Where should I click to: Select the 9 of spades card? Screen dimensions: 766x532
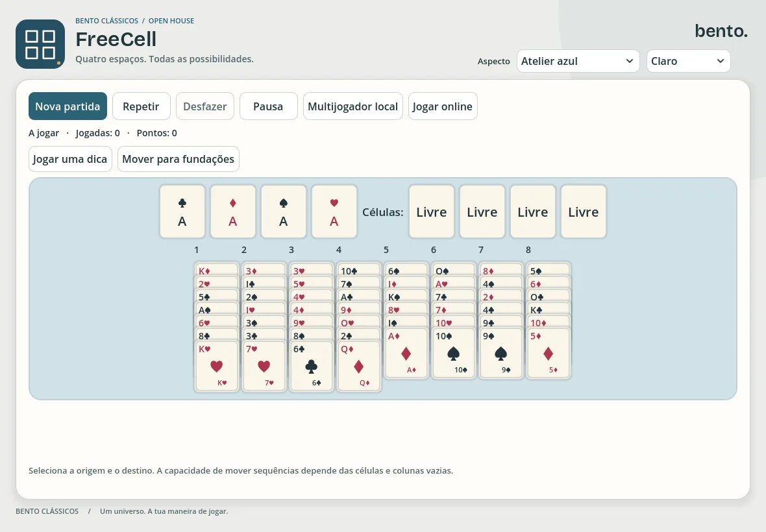click(x=501, y=353)
